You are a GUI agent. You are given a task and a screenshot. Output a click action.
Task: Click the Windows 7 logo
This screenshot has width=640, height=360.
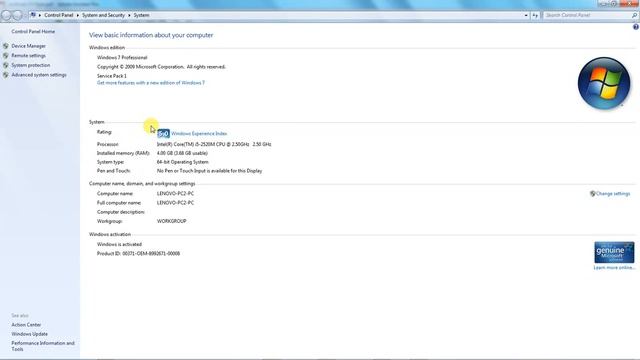[604, 83]
